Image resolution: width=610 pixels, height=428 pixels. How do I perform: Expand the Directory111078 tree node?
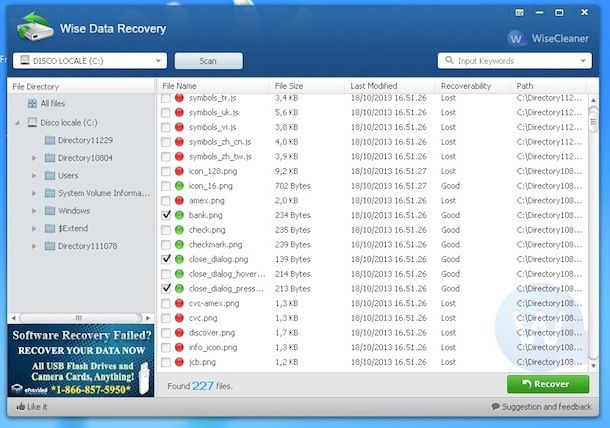tap(34, 246)
